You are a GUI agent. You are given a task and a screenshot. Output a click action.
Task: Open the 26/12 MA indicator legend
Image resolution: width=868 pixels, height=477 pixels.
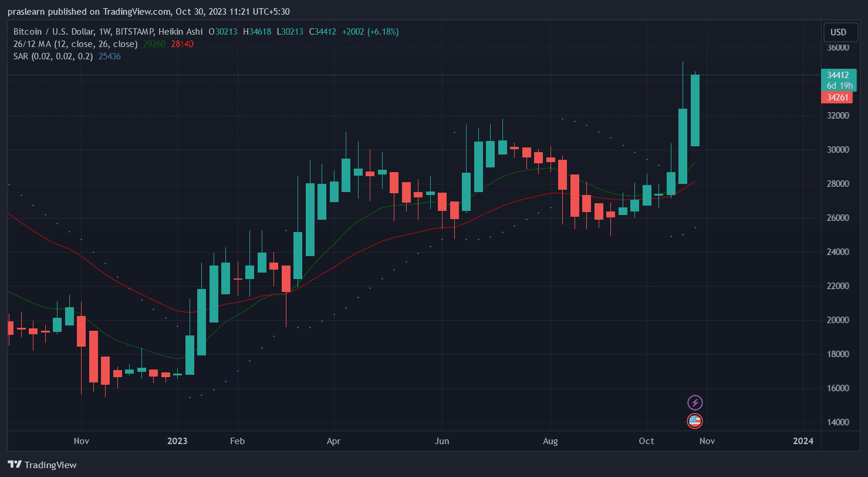75,44
